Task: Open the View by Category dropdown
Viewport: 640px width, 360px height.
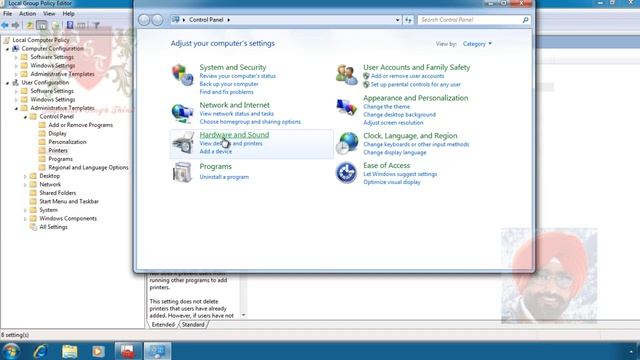Action: pos(477,44)
